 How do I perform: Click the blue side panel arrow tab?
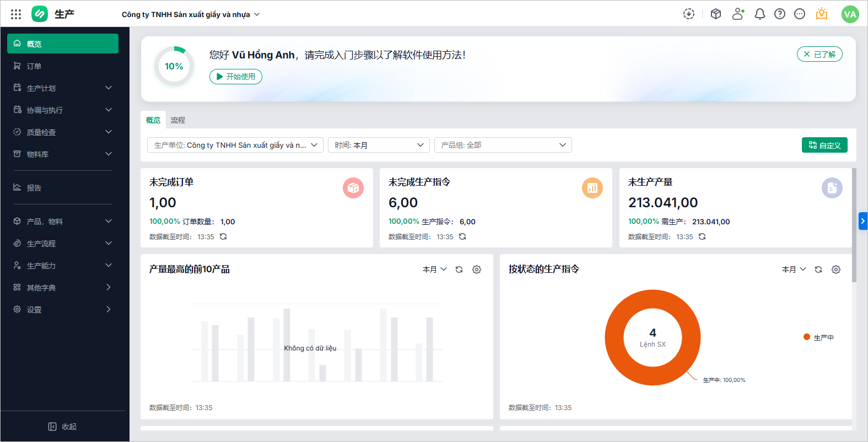coord(863,221)
